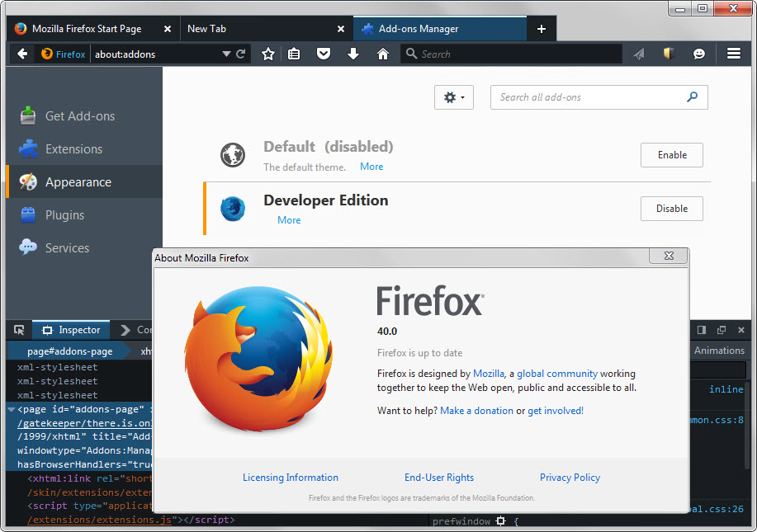Toggle devtools dock-to-side icon

pyautogui.click(x=702, y=330)
